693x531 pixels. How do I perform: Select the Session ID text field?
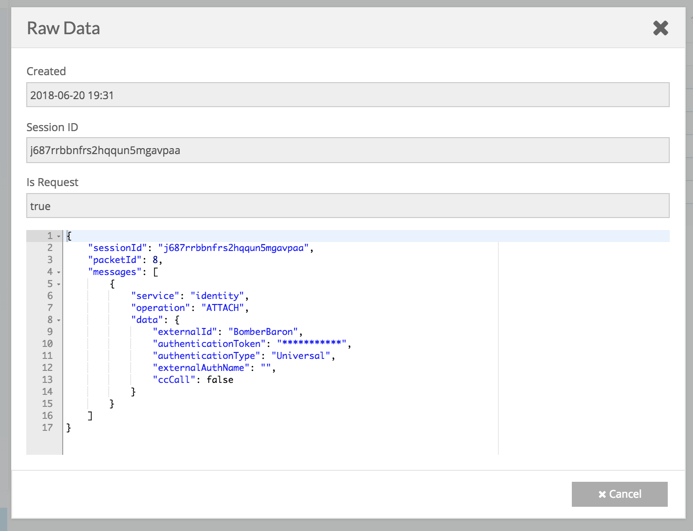pyautogui.click(x=347, y=151)
